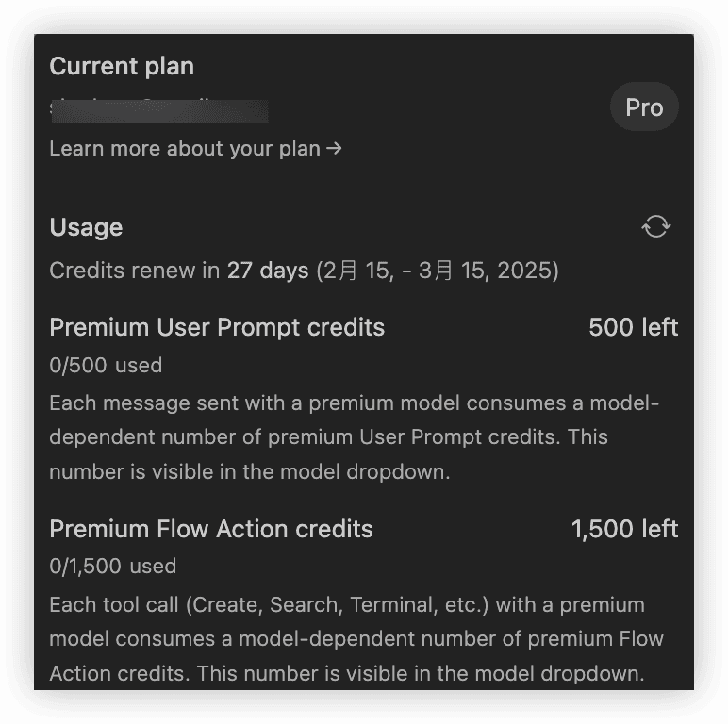Click the "500 left" credits label
The width and height of the screenshot is (728, 724).
pyautogui.click(x=633, y=327)
